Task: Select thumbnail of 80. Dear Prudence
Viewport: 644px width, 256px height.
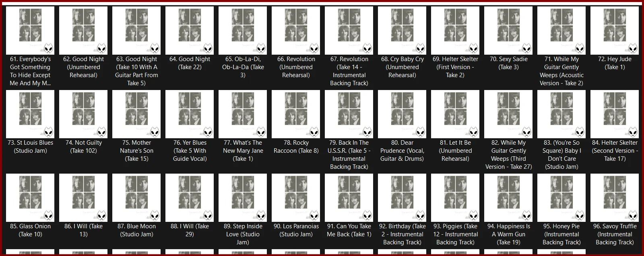Action: pyautogui.click(x=402, y=114)
